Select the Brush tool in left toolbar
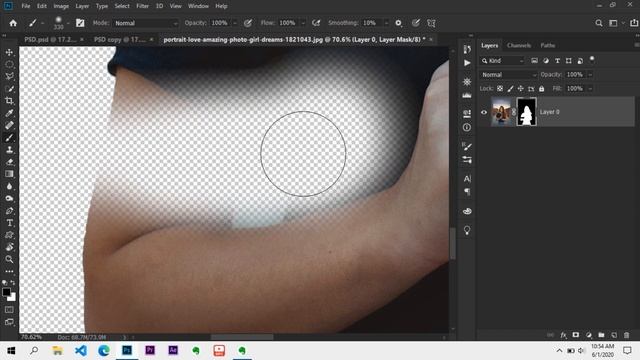The image size is (640, 360). tap(9, 138)
